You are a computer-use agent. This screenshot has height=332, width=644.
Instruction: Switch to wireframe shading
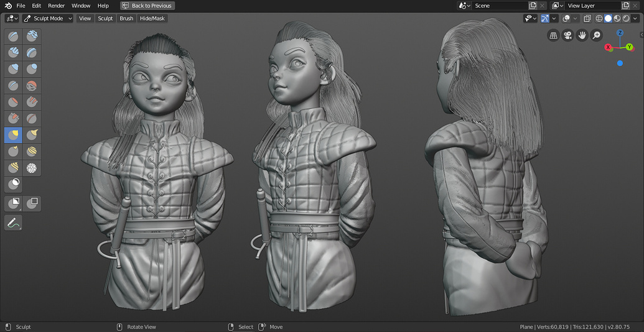coord(599,19)
